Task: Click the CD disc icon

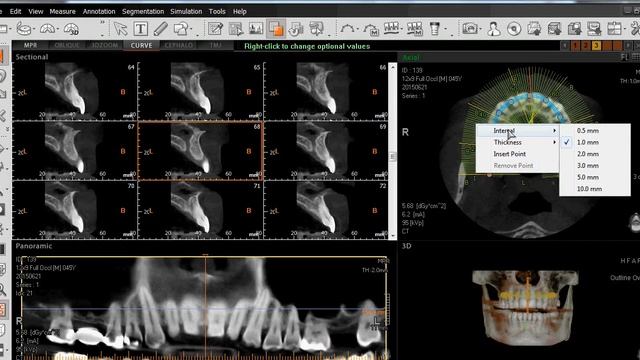Action: coord(514,29)
